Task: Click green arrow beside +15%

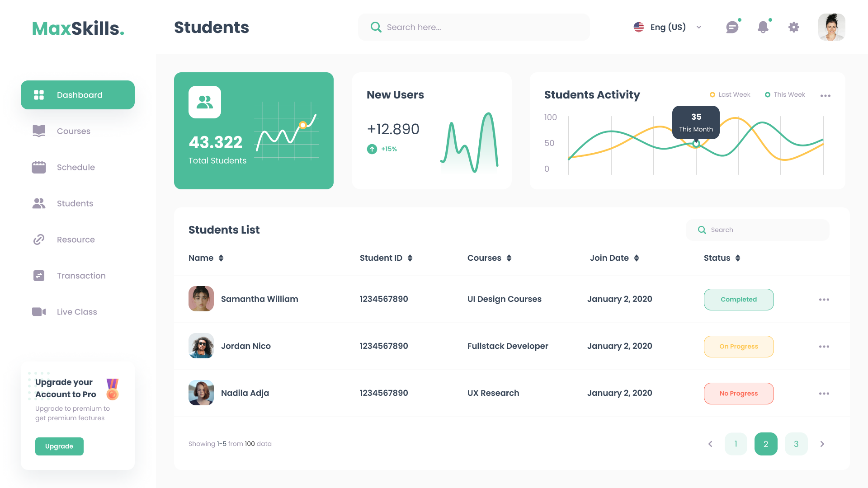Action: 372,149
